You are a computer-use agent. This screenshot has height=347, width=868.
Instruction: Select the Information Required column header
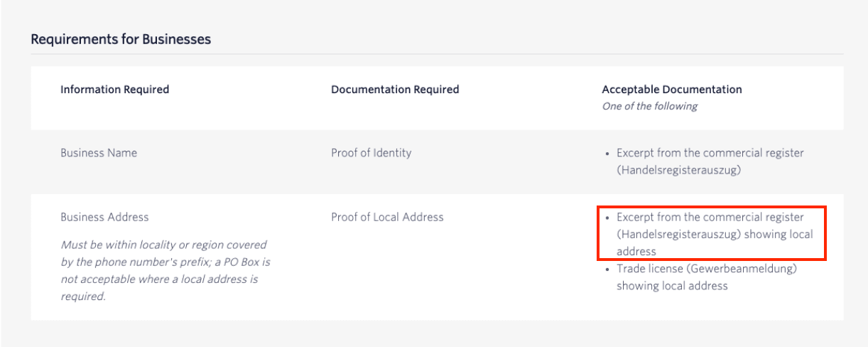(114, 90)
